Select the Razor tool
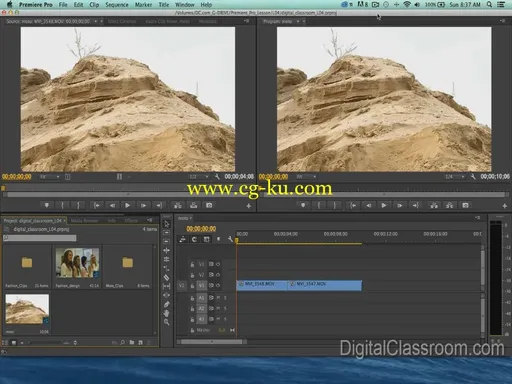This screenshot has height=384, width=512. 167,277
